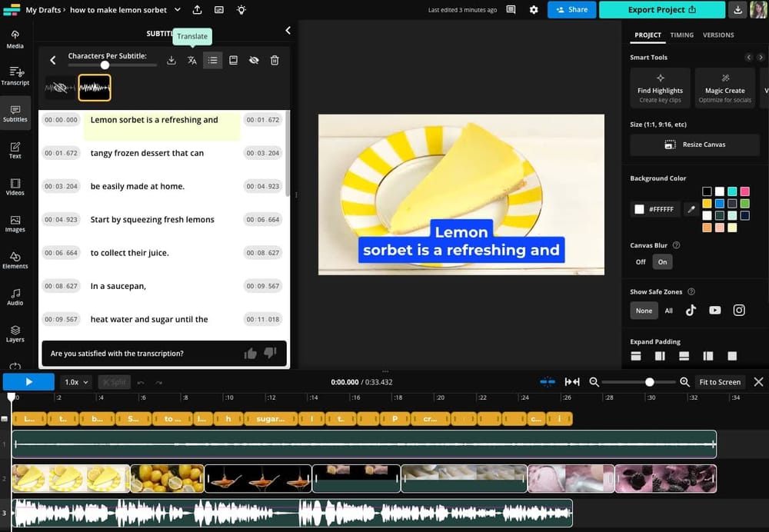Select the Find Highlights smart tool

(x=660, y=86)
